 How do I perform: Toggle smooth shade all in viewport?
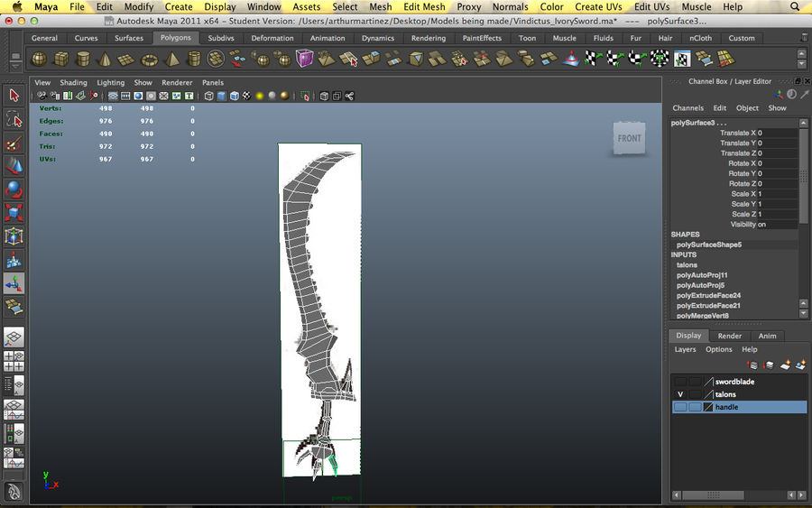[222, 96]
